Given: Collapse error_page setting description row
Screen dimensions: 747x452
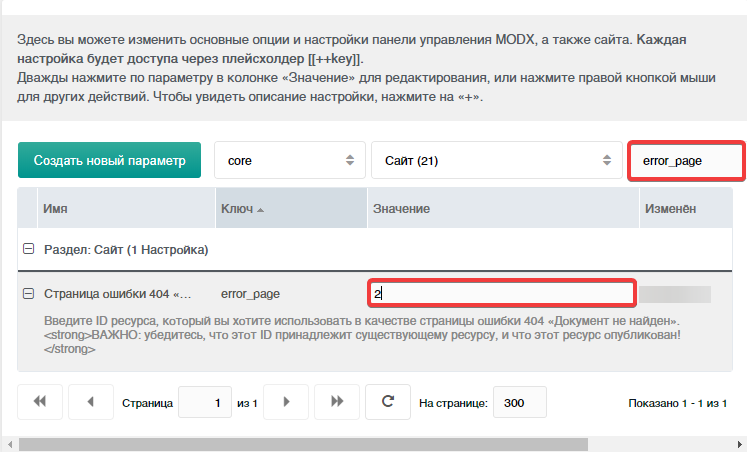Looking at the screenshot, I should 30,294.
